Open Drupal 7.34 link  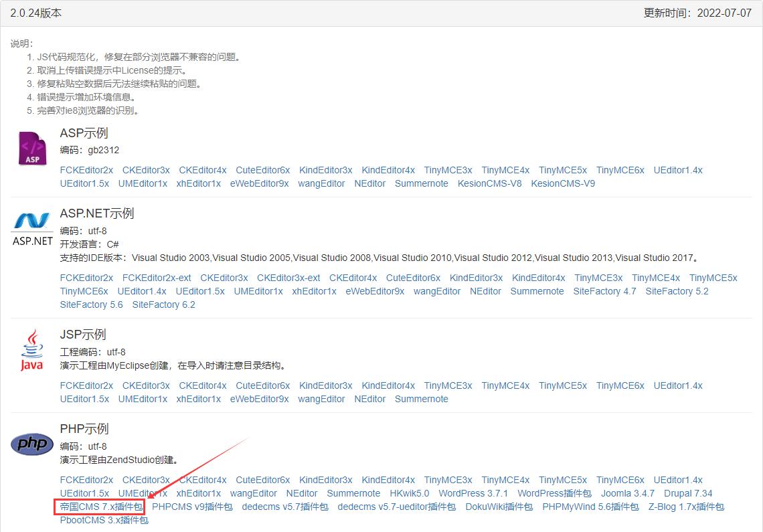(688, 494)
